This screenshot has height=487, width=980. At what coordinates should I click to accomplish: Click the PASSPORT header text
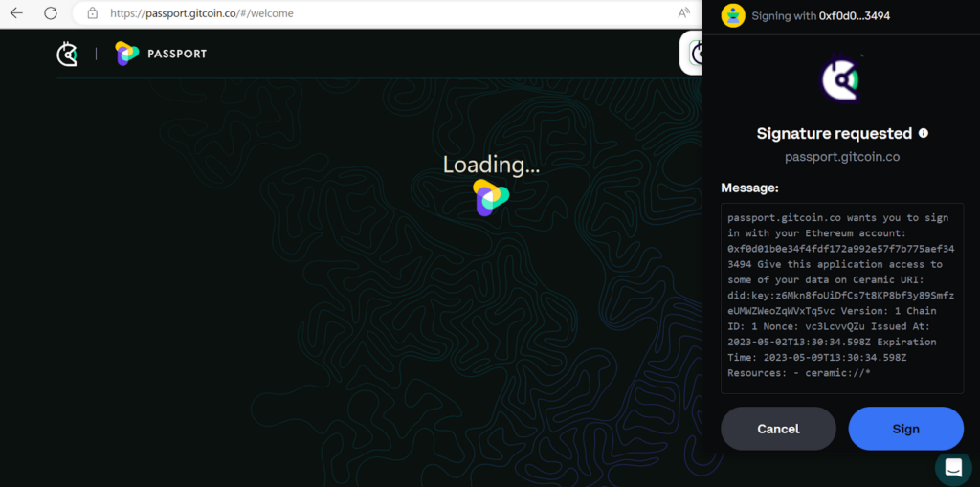(x=177, y=55)
